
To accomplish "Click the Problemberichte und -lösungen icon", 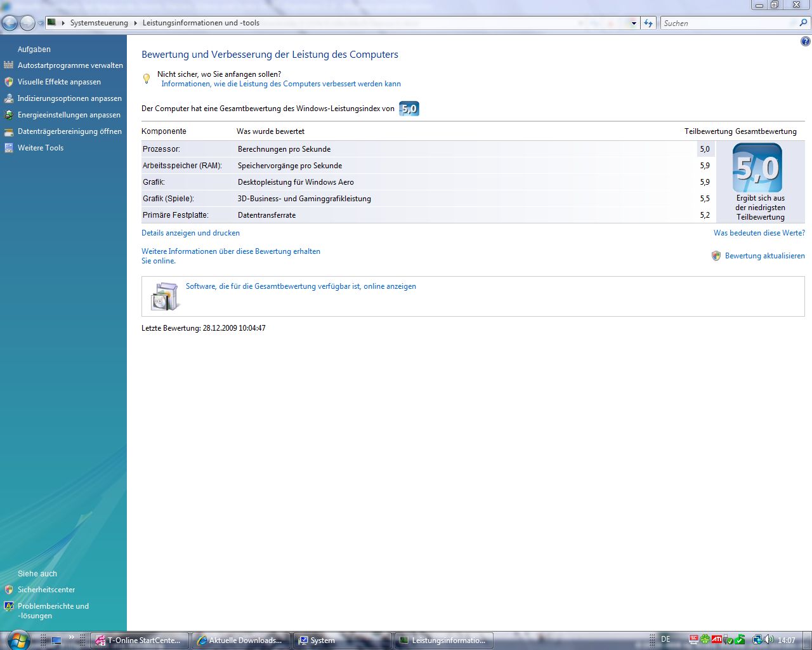I will 8,606.
